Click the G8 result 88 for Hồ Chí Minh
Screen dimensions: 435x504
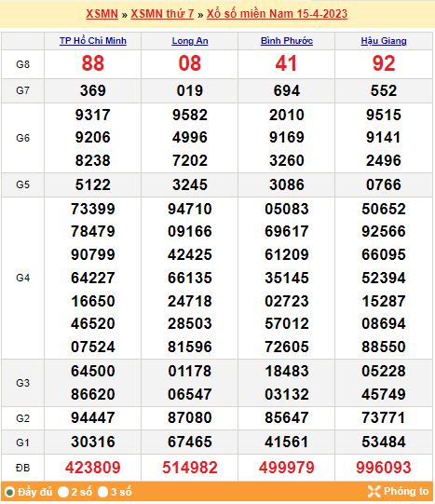point(93,63)
